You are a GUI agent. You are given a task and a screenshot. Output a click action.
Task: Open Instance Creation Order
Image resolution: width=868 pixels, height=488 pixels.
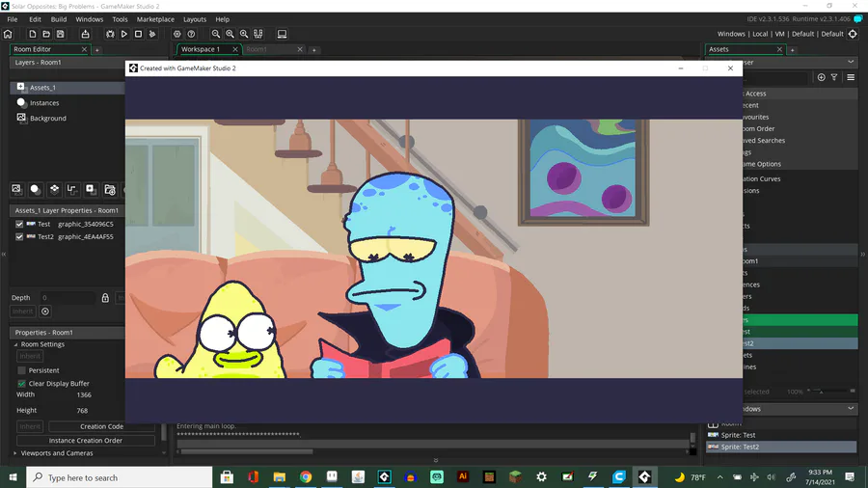point(86,441)
